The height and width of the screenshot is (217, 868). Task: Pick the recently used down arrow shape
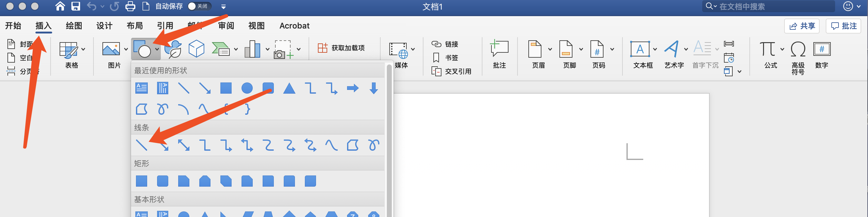click(374, 88)
